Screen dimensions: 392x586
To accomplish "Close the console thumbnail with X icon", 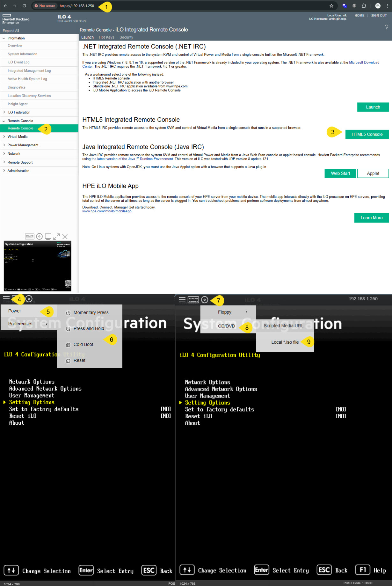I will click(65, 237).
